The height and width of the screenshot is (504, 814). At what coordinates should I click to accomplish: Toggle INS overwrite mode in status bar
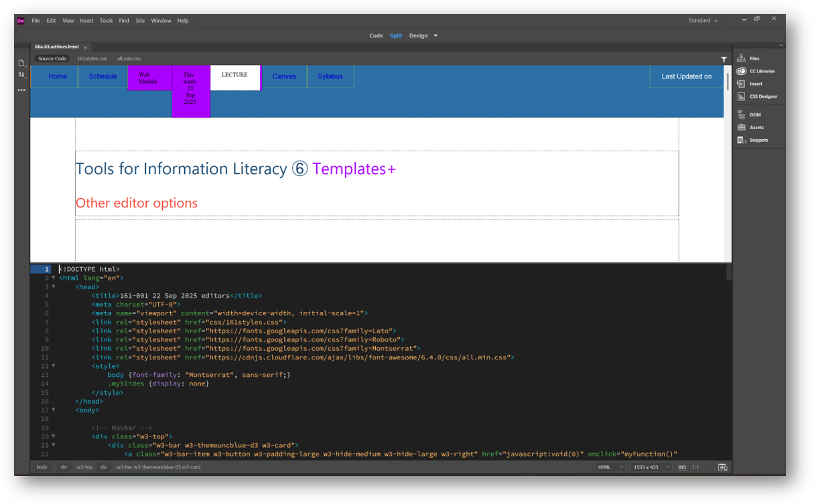[682, 467]
